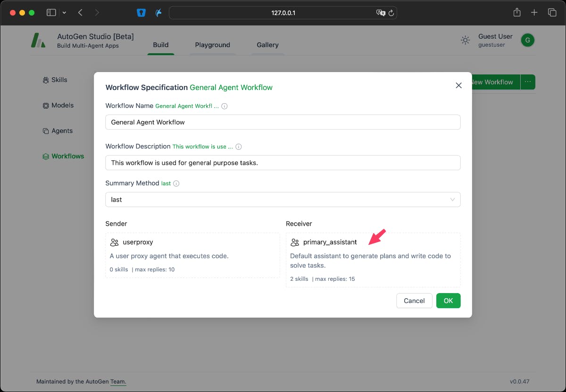Switch to the Gallery tab

coord(267,45)
